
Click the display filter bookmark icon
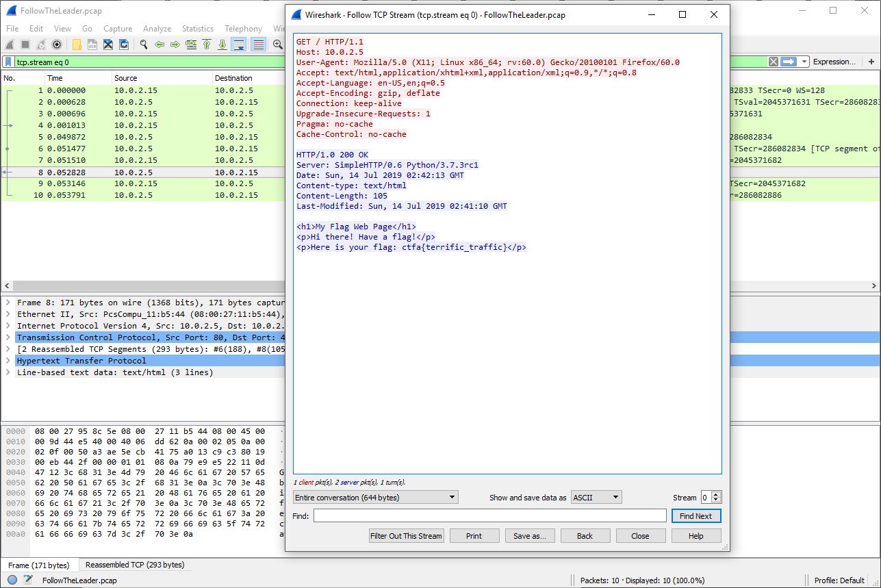tap(8, 62)
